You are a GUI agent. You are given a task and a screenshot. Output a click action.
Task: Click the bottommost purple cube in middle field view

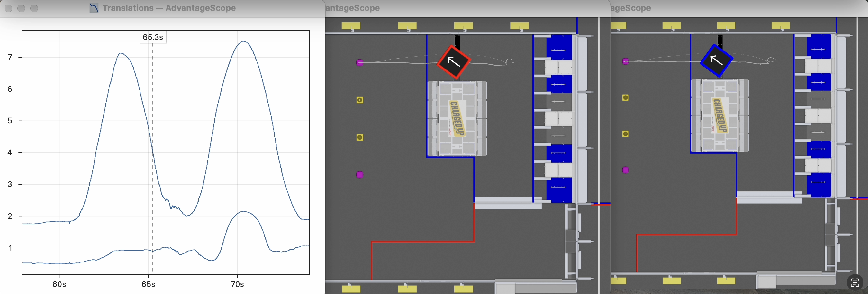point(359,174)
